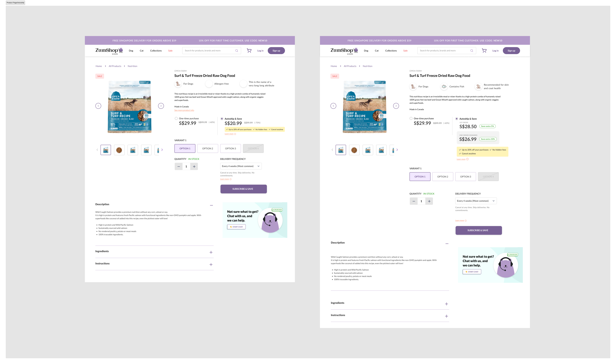Image resolution: width=616 pixels, height=364 pixels.
Task: Increase quantity with plus button, left page
Action: pos(194,167)
